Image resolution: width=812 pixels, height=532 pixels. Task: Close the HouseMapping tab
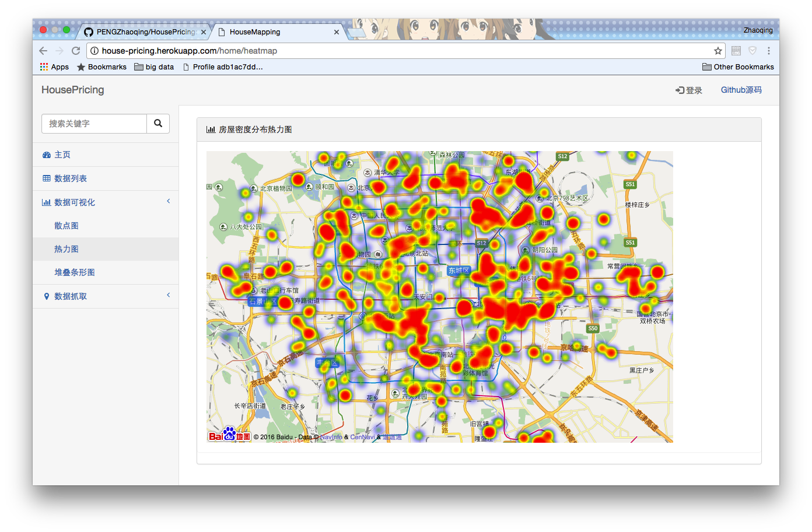[x=337, y=32]
